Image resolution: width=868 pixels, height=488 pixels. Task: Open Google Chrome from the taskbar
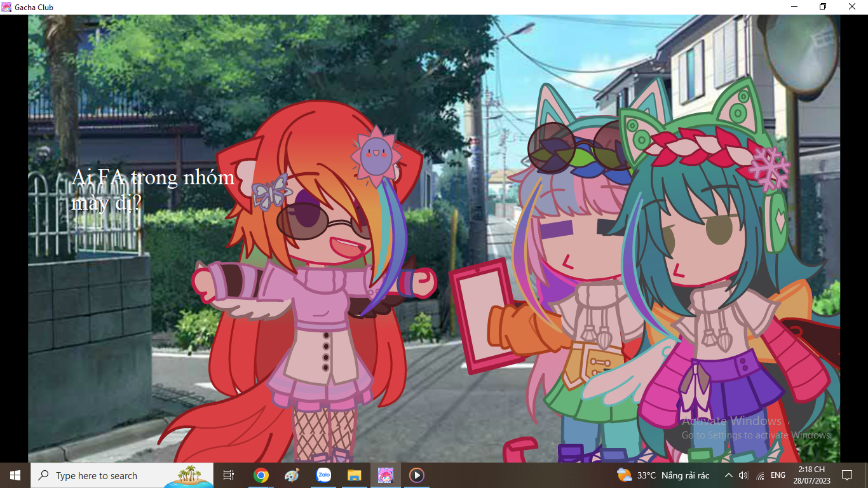(261, 475)
